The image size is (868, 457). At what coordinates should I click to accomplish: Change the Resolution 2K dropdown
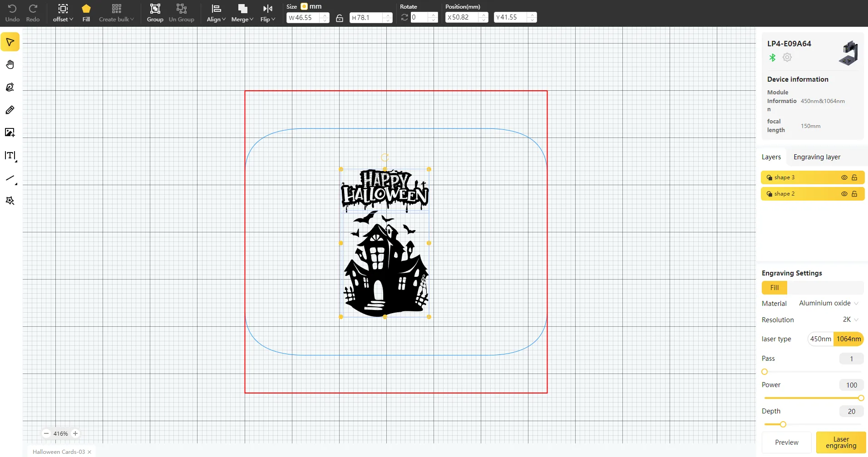[x=850, y=319]
